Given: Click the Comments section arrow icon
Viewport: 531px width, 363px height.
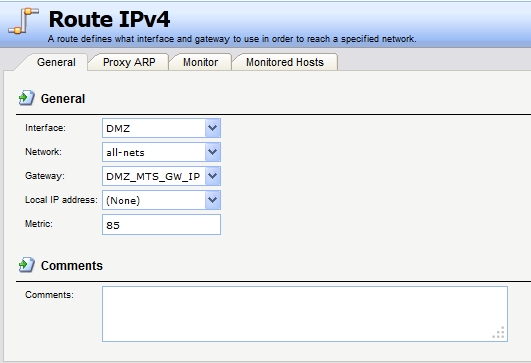Looking at the screenshot, I should click(x=27, y=265).
